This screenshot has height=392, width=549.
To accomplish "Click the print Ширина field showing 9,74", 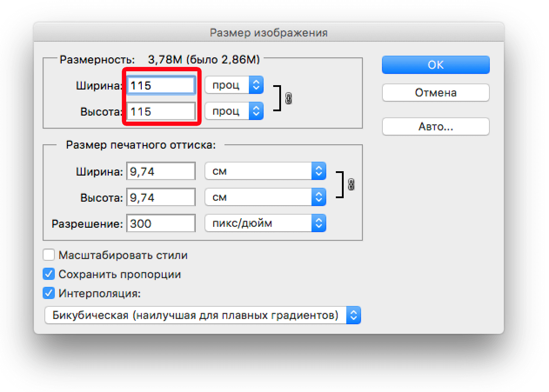I will coord(161,172).
